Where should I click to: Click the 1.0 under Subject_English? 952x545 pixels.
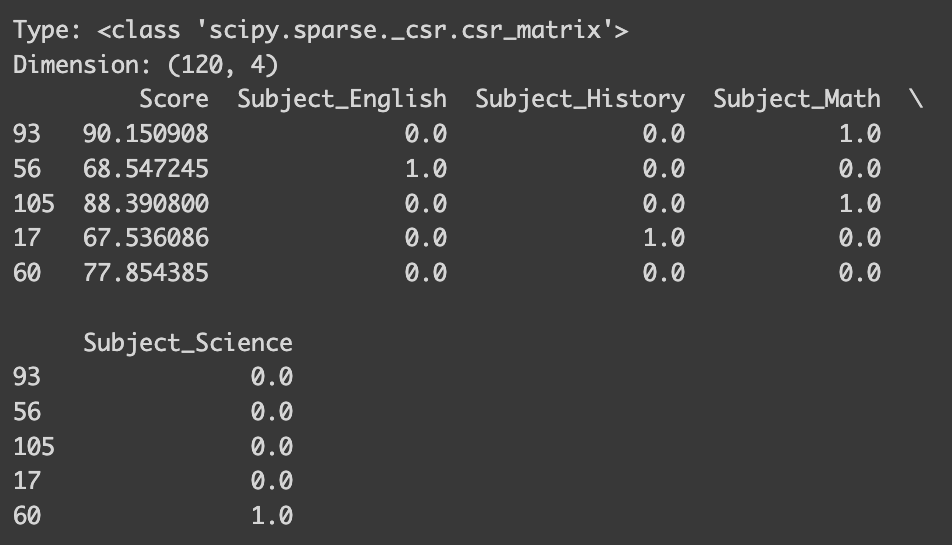[x=426, y=169]
